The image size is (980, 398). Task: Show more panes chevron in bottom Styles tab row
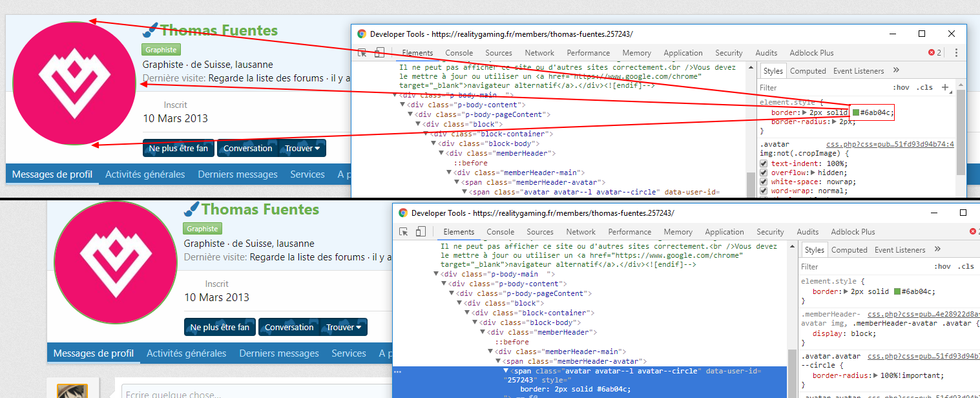click(937, 249)
